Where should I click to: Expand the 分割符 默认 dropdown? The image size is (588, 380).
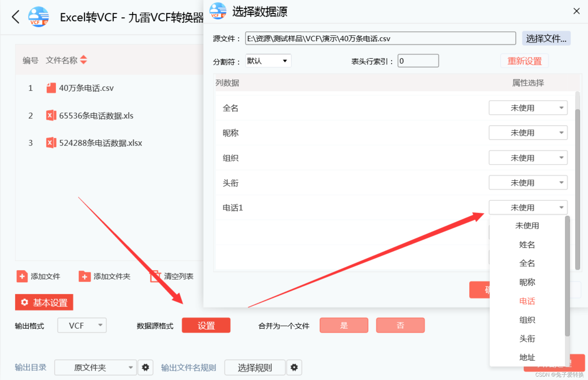(268, 61)
